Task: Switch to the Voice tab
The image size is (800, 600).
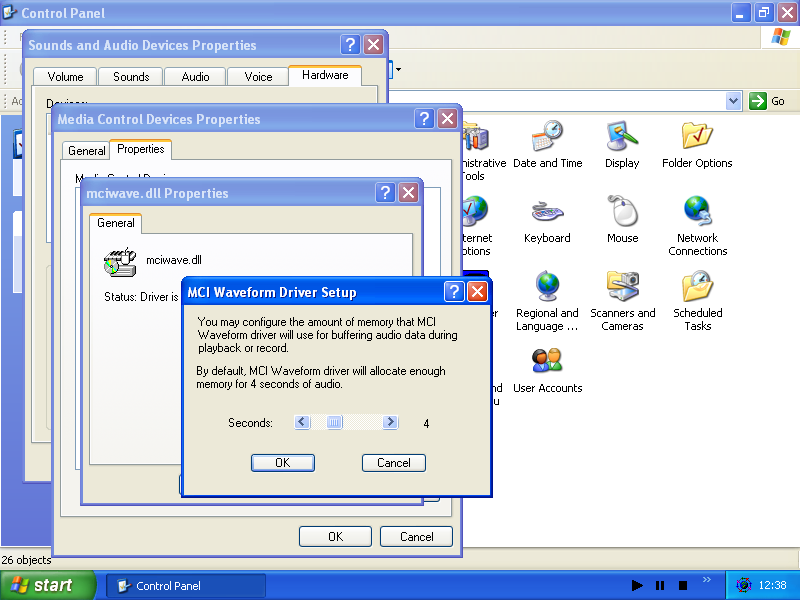Action: (x=258, y=77)
